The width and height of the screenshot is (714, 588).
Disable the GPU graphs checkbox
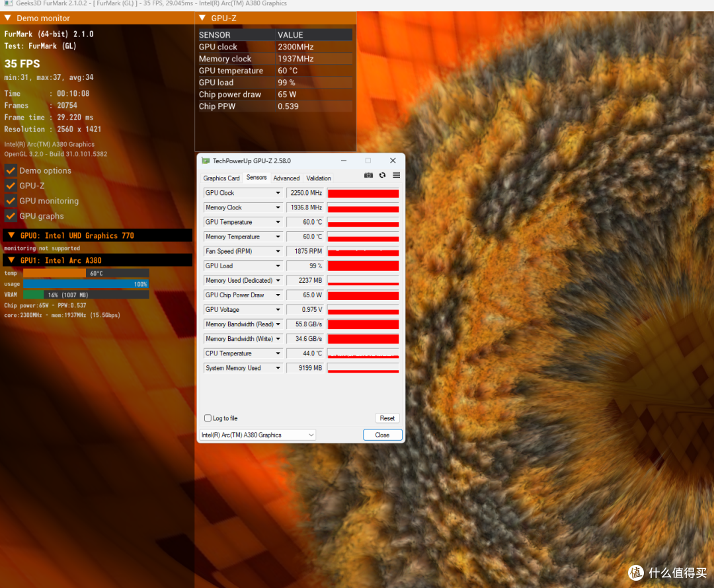pos(11,216)
